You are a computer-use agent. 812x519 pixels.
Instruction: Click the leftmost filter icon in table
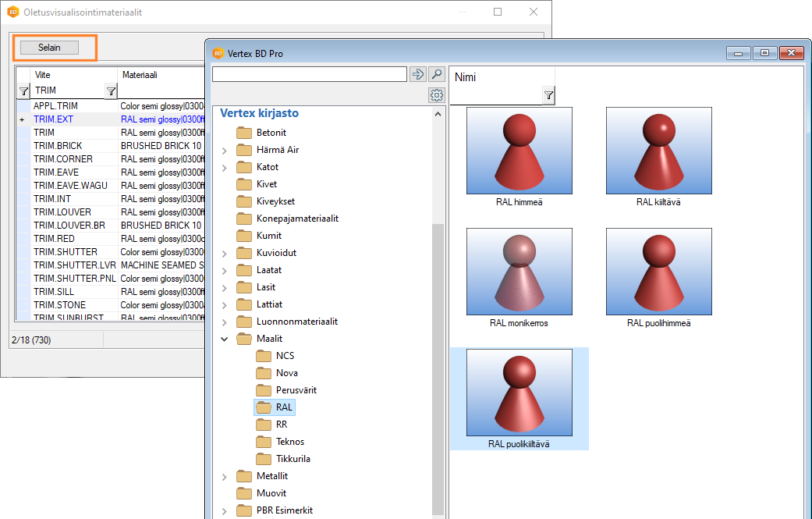(23, 91)
